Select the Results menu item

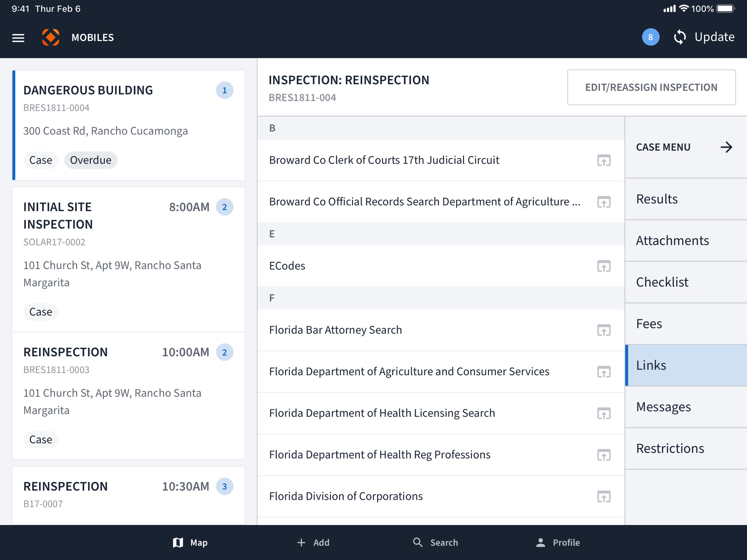tap(685, 199)
